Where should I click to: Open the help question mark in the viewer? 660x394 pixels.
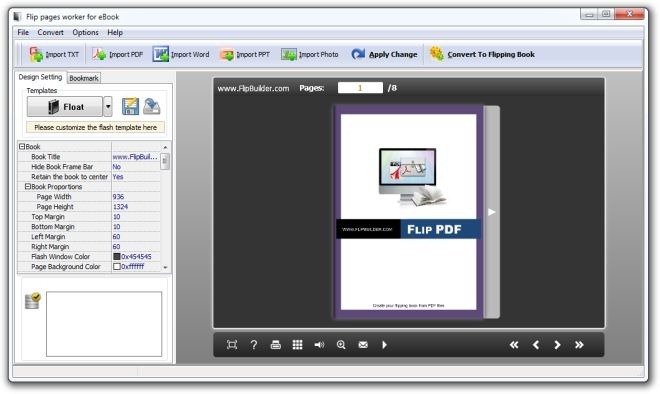click(254, 345)
